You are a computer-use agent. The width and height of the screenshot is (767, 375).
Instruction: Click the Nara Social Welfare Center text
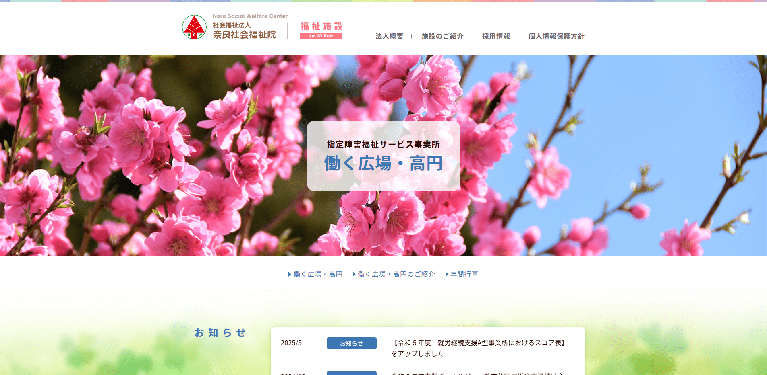tap(250, 16)
